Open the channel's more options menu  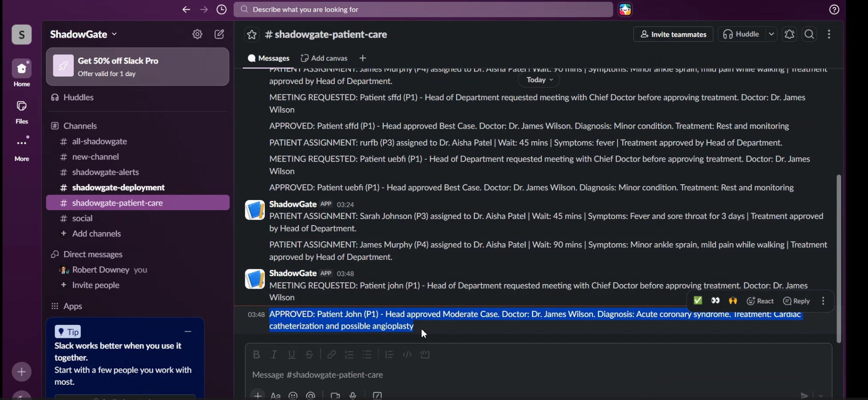pos(829,34)
